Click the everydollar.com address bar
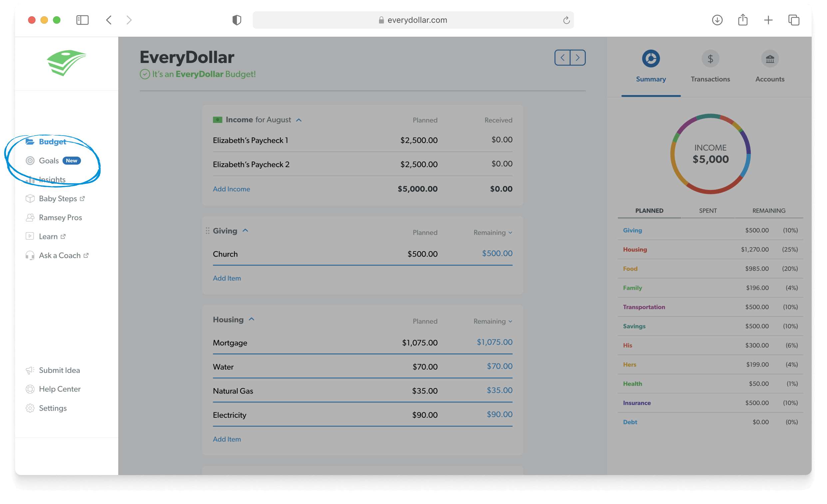Screen dimensions: 827x504 pos(413,20)
